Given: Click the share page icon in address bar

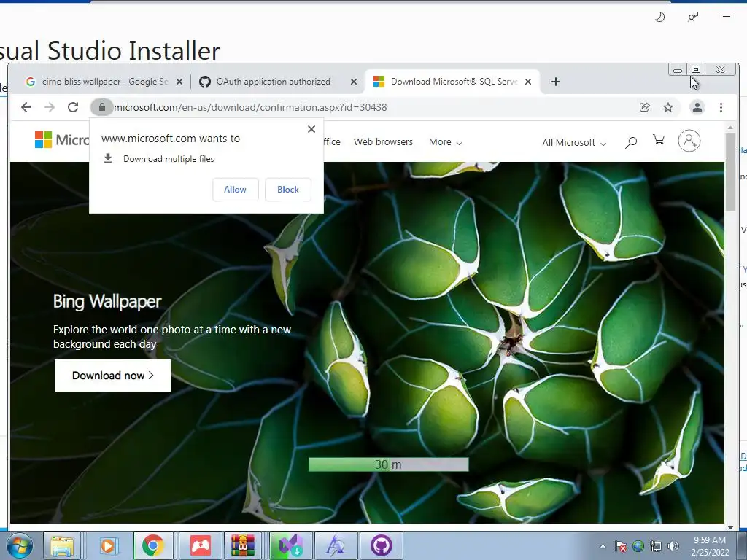Looking at the screenshot, I should point(645,108).
